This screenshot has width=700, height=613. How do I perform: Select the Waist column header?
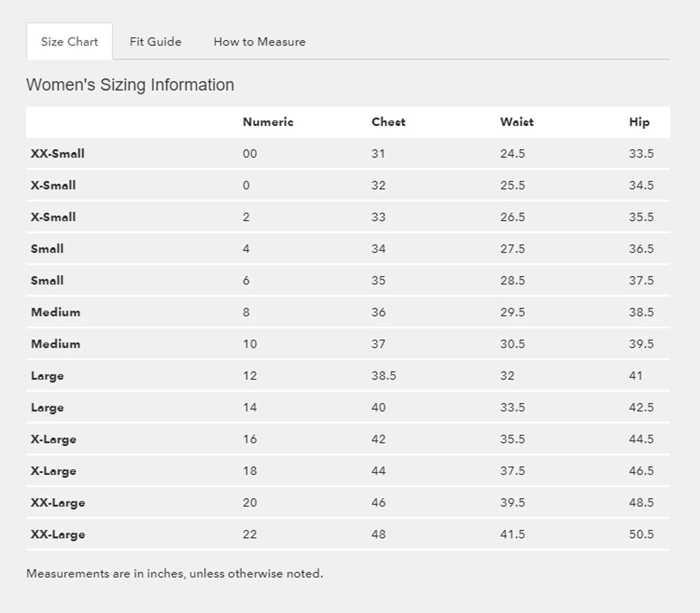coord(517,122)
